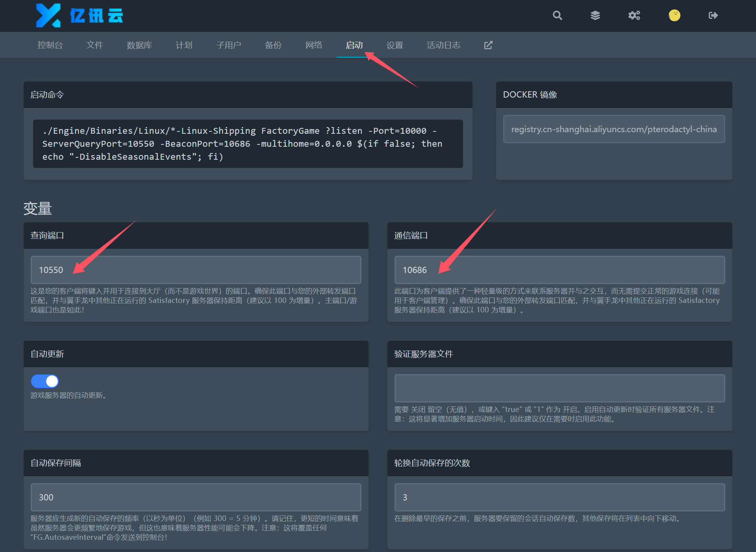Open the external link icon tab

(488, 45)
